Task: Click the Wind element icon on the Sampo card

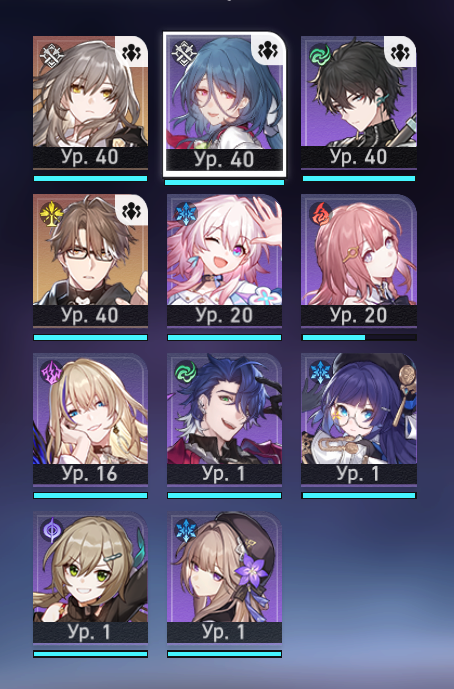Action: [185, 372]
